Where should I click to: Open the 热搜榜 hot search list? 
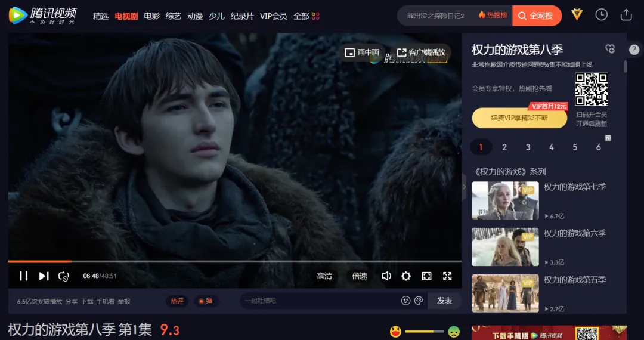pos(493,16)
